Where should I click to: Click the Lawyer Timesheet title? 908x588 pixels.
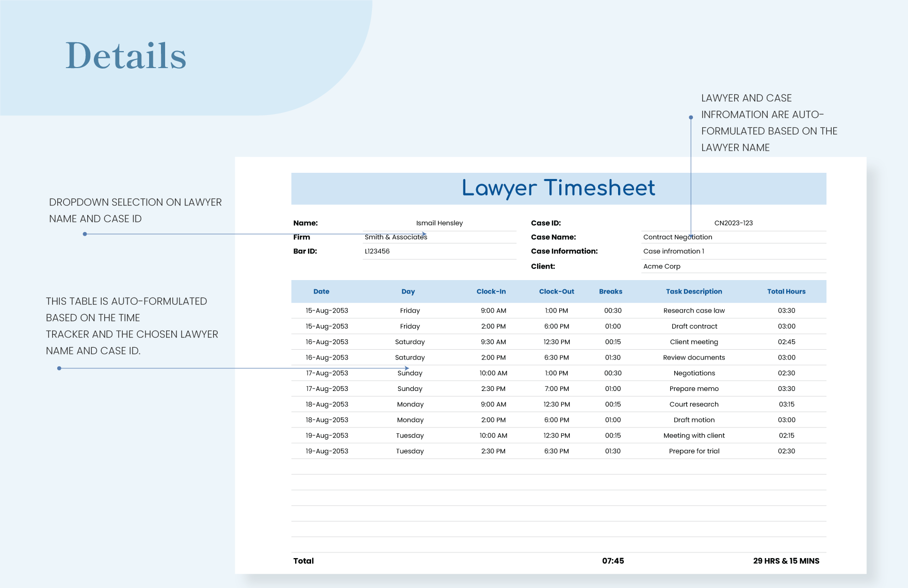pyautogui.click(x=559, y=188)
